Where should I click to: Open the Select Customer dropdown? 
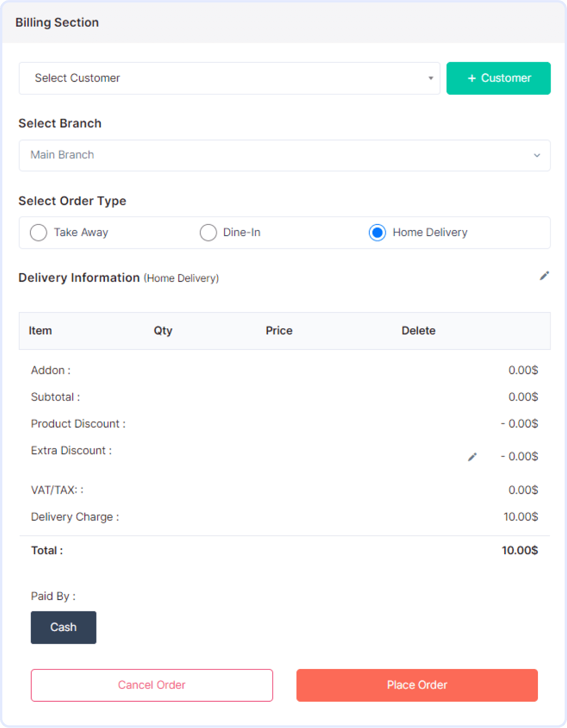point(229,78)
